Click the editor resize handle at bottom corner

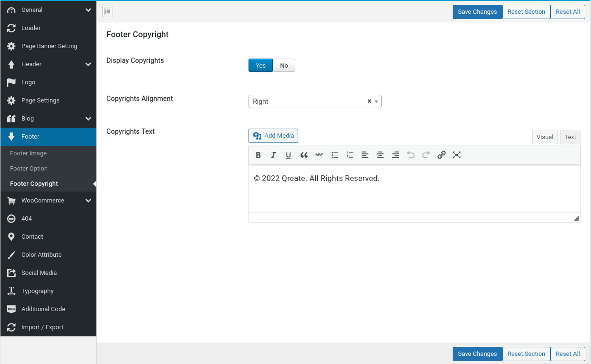click(576, 218)
